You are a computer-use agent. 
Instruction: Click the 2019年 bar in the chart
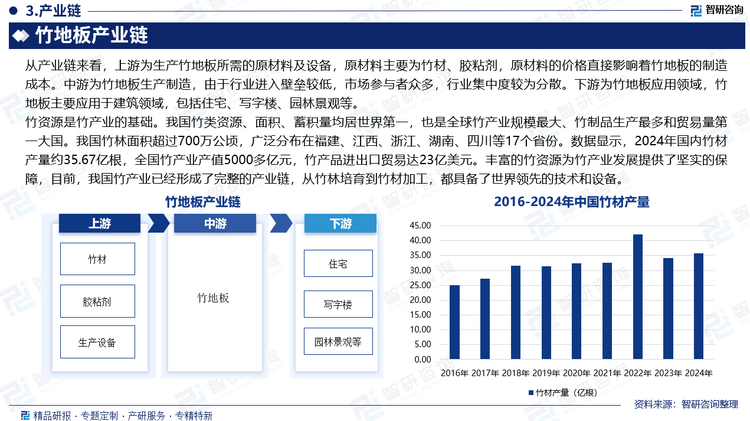(x=546, y=312)
